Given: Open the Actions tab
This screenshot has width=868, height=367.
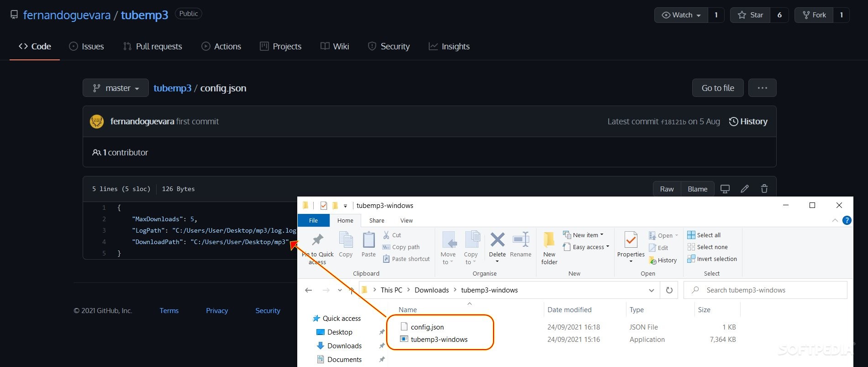Looking at the screenshot, I should pyautogui.click(x=221, y=46).
